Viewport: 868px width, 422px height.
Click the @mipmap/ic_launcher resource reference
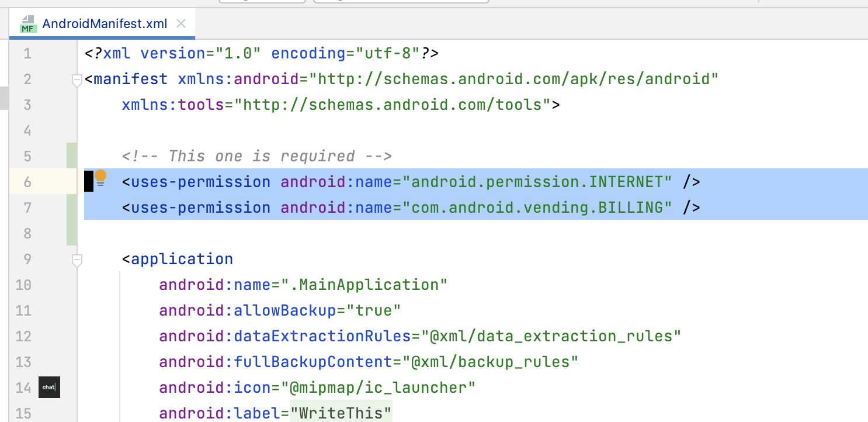coord(378,388)
